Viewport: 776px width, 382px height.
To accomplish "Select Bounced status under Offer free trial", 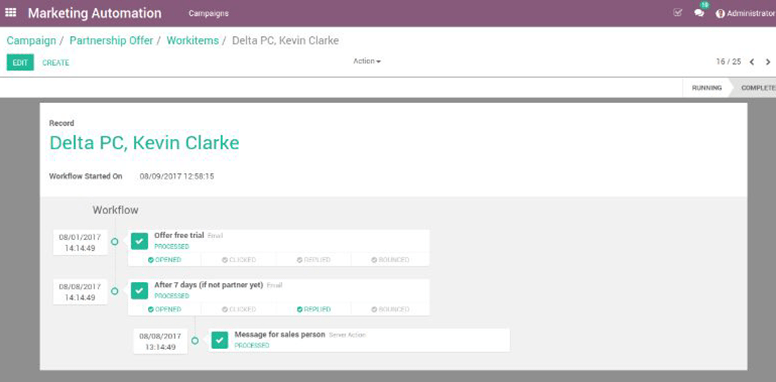I will (x=390, y=260).
